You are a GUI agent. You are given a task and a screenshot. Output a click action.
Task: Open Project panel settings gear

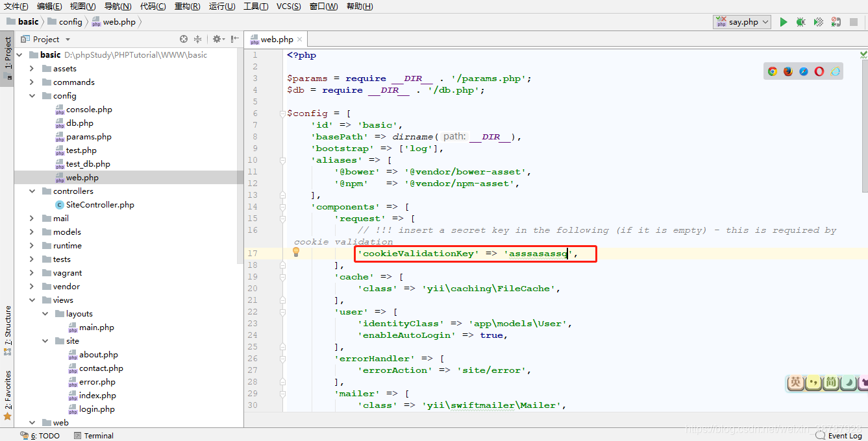coord(217,39)
